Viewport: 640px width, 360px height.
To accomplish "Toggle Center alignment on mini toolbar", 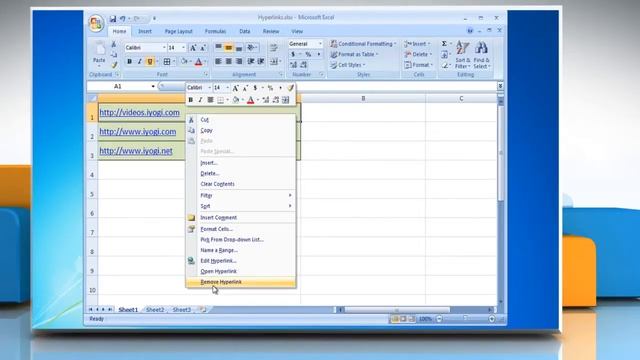I will (210, 100).
